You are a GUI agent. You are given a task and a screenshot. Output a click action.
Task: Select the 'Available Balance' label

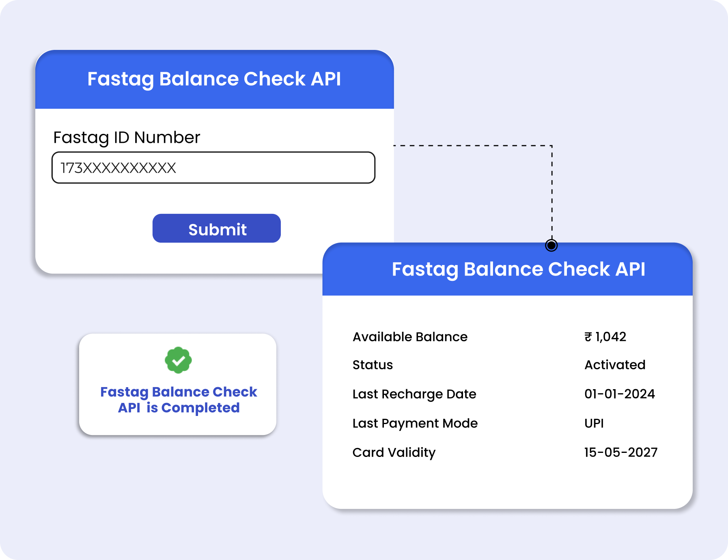tap(410, 337)
